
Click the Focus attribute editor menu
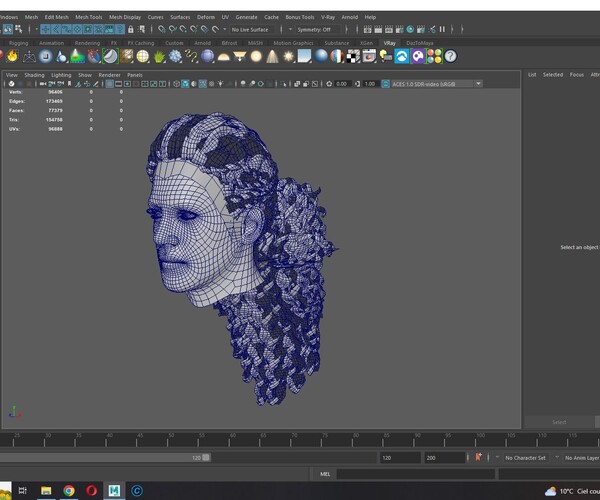577,75
